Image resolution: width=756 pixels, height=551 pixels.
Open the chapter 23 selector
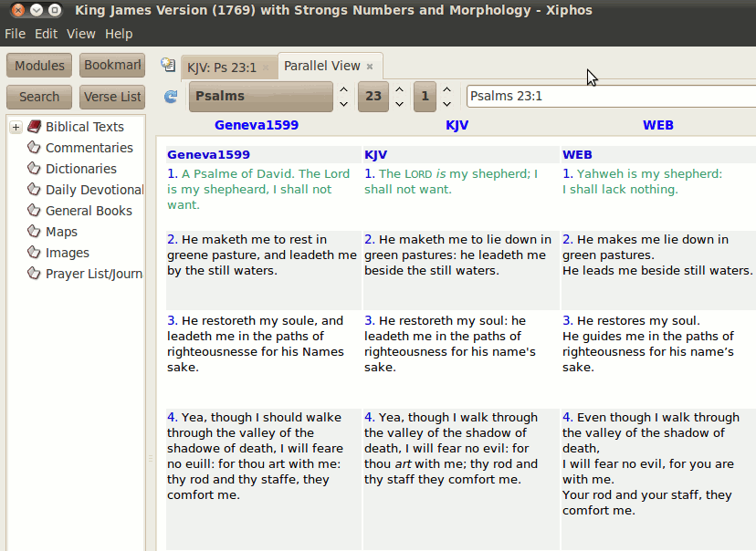[373, 97]
